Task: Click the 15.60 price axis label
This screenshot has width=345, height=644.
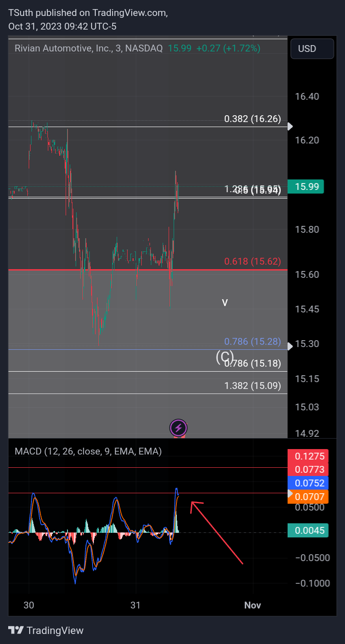Action: 307,275
